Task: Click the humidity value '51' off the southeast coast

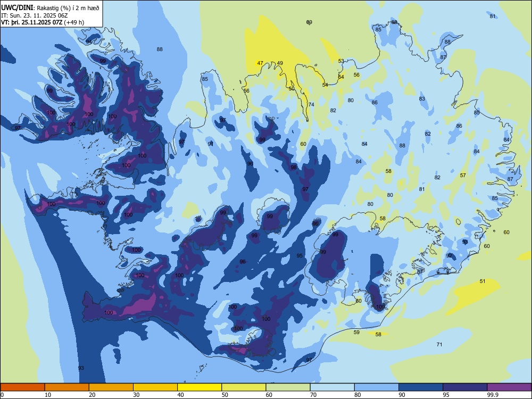Action: tap(483, 281)
